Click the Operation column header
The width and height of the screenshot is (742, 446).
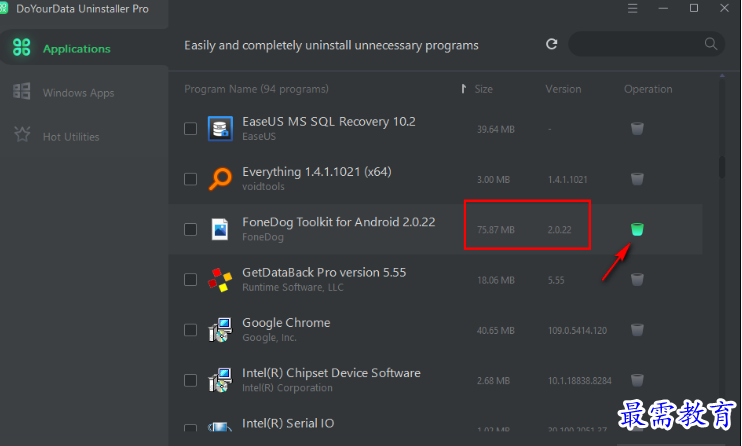pos(648,89)
